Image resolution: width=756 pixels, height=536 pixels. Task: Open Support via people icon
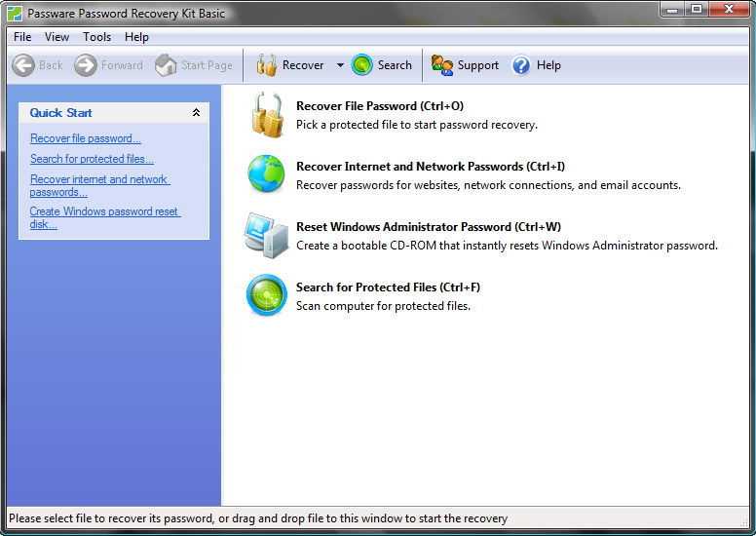(x=441, y=65)
